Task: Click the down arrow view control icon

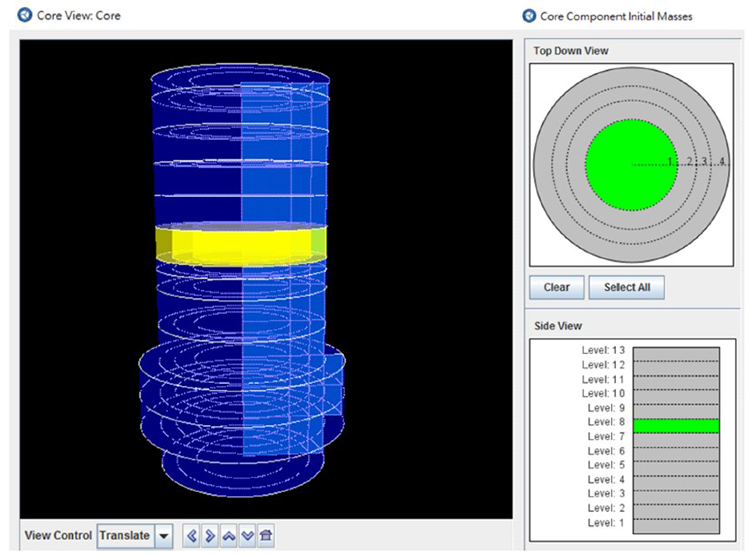Action: click(247, 536)
